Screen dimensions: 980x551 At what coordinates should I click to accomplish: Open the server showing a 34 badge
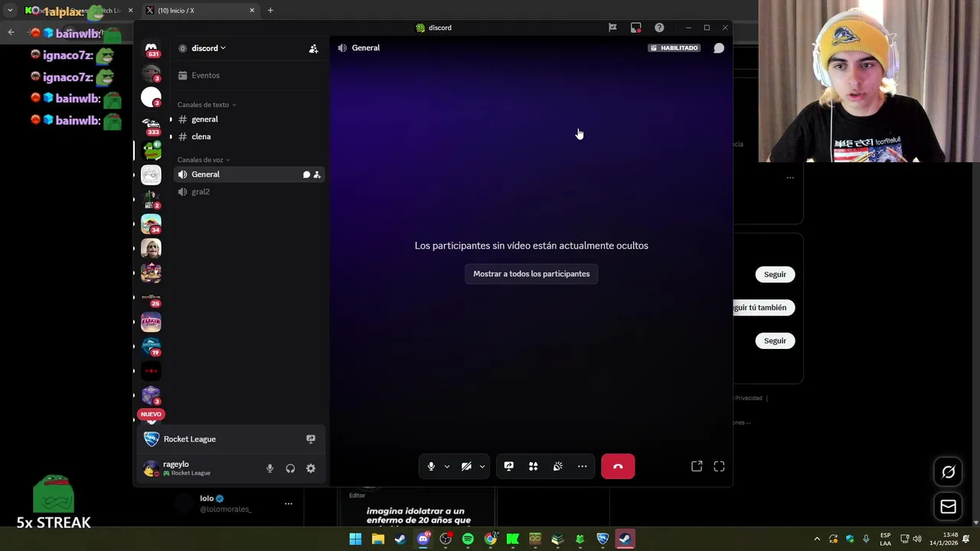[151, 223]
